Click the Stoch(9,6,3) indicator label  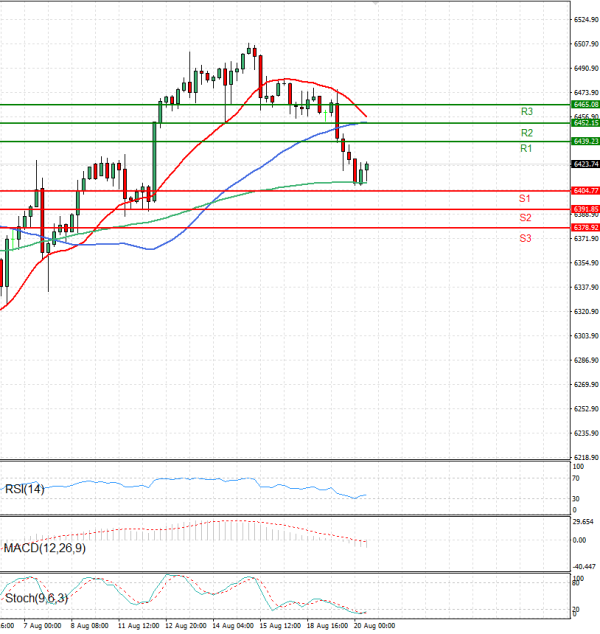click(x=36, y=598)
